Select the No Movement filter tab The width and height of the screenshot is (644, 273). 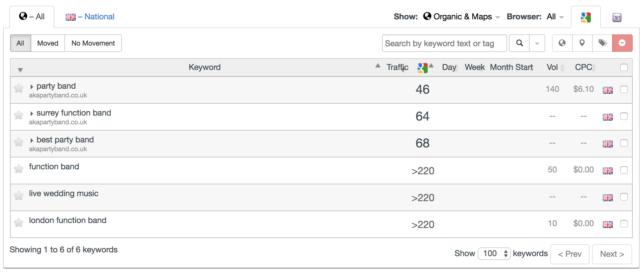pyautogui.click(x=93, y=43)
